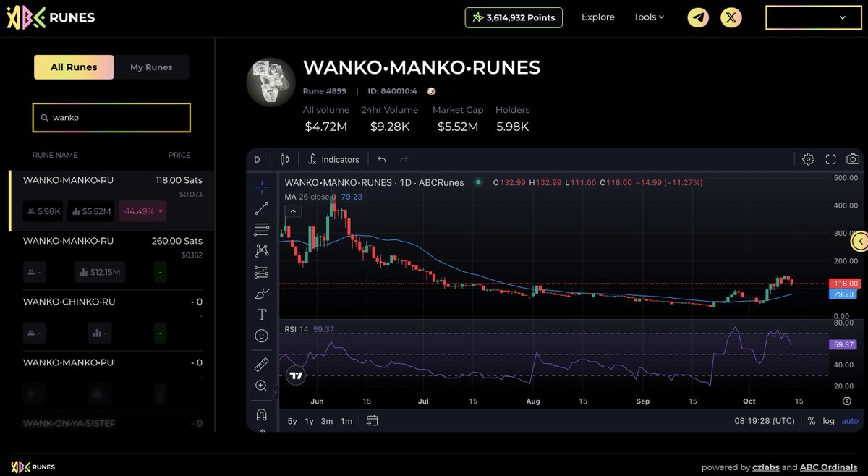Image resolution: width=868 pixels, height=476 pixels.
Task: Expand the right side panel arrow
Action: tap(860, 241)
